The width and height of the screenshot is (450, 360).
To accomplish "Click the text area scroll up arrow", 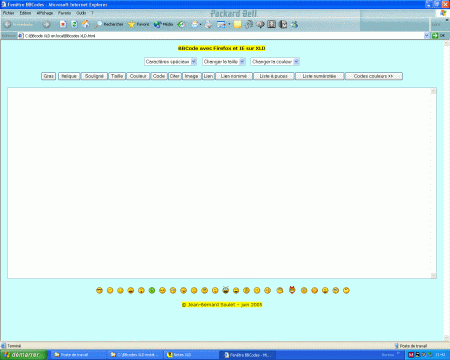I will [433, 91].
